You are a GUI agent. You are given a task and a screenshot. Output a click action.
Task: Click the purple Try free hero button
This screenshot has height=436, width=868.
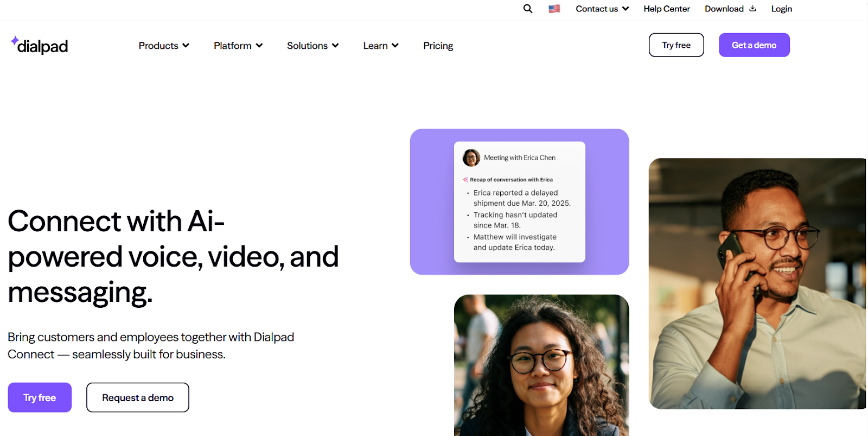click(x=40, y=397)
